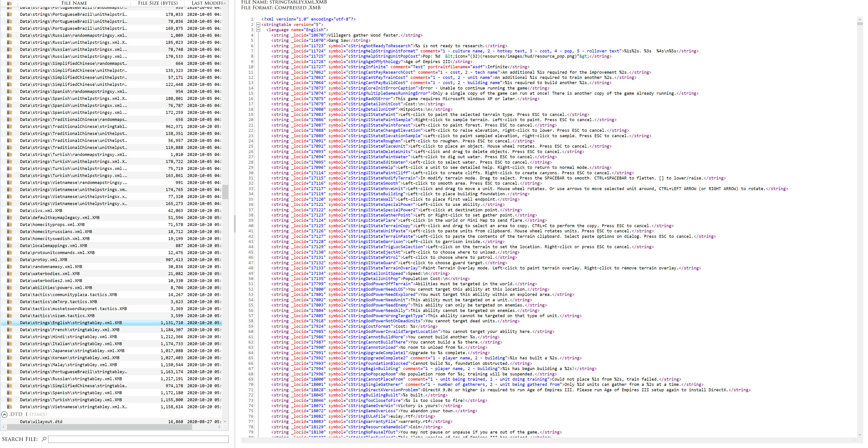Click the magnifier icon next to Search File
The height and width of the screenshot is (448, 868).
tap(44, 439)
